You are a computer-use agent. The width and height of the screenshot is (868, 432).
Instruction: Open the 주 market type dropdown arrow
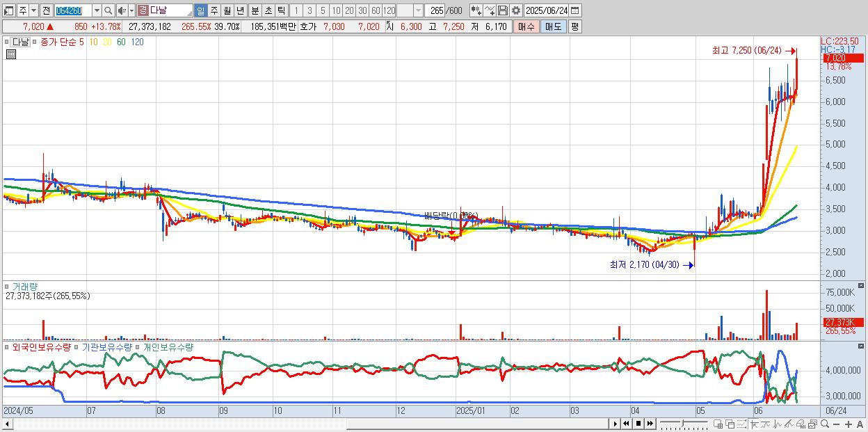coord(33,10)
